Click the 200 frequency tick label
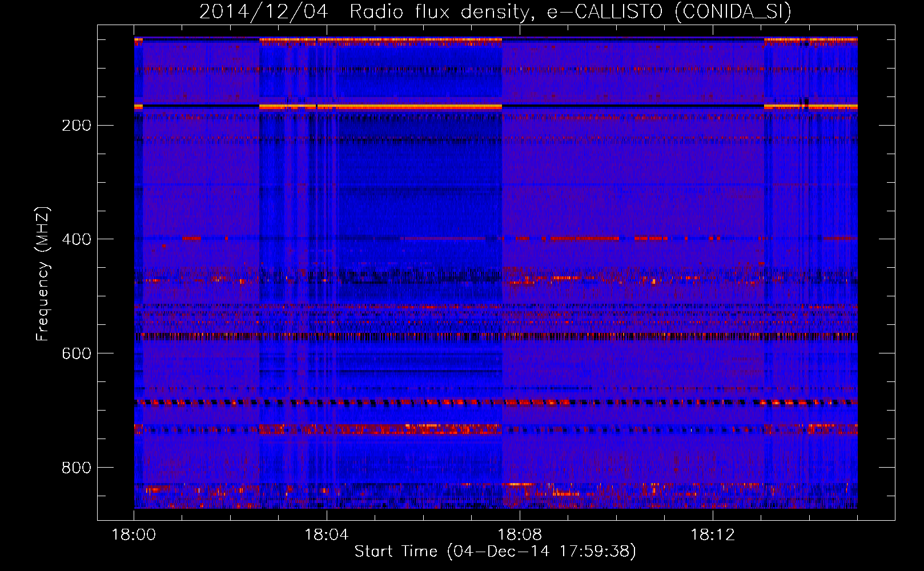 pyautogui.click(x=77, y=126)
